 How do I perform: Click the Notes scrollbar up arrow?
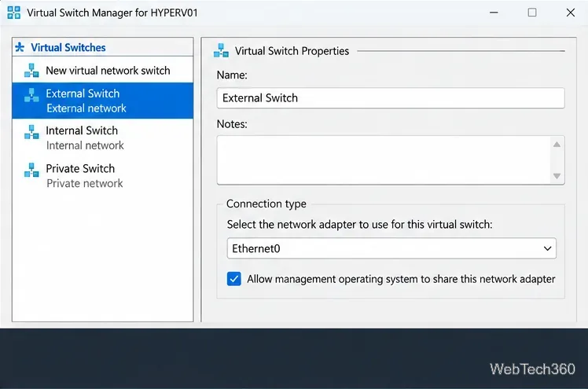[557, 145]
